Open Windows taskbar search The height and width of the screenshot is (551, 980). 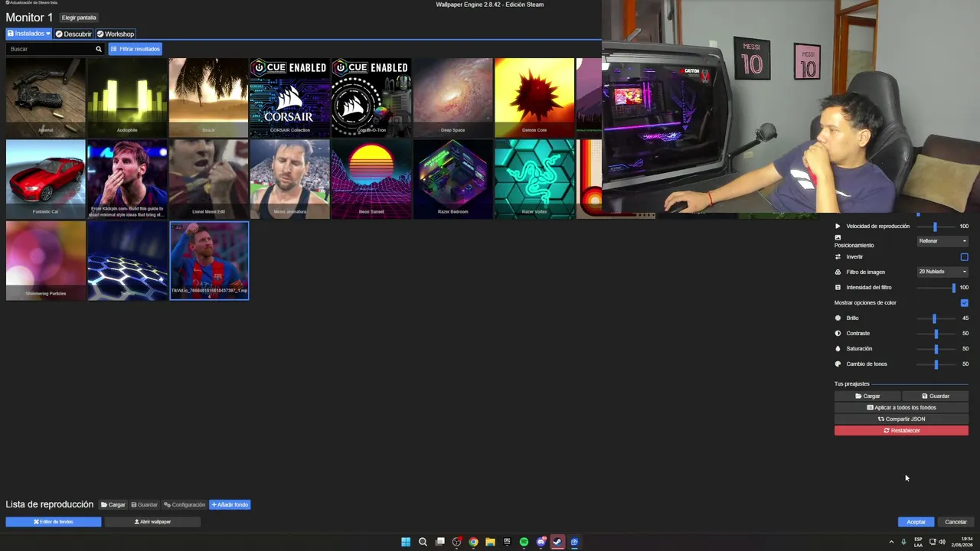click(423, 542)
